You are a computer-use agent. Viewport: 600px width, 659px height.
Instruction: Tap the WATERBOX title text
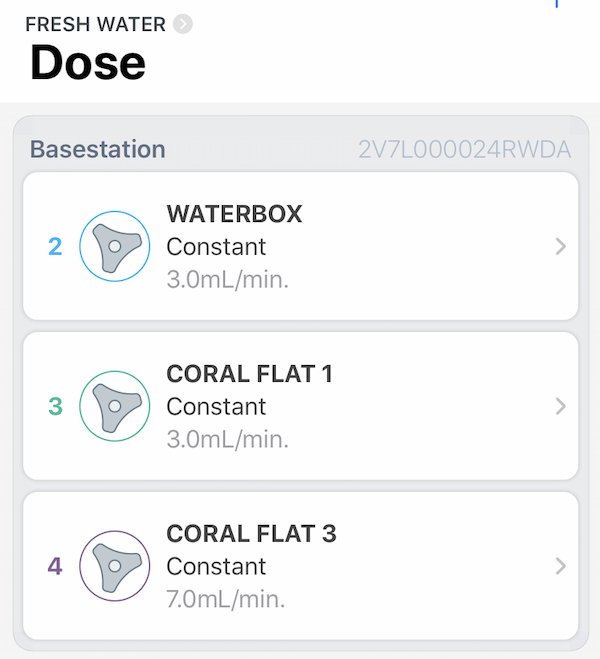(x=234, y=214)
